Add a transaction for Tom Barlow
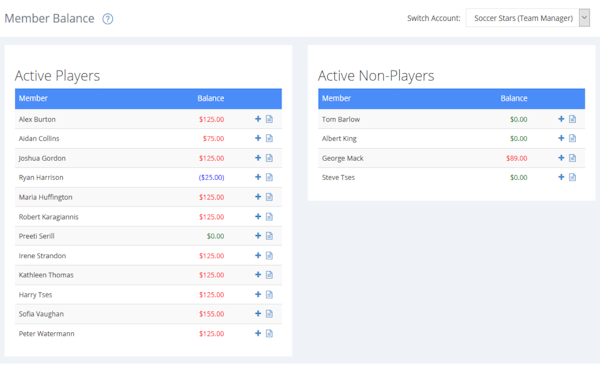 561,119
